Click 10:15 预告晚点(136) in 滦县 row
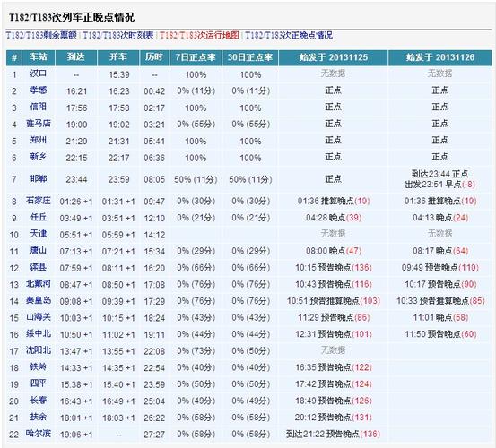This screenshot has height=448, width=496. click(334, 268)
